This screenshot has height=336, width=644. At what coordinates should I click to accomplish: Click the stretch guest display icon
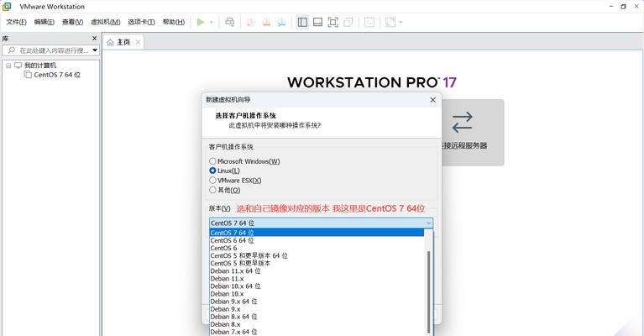coord(390,22)
